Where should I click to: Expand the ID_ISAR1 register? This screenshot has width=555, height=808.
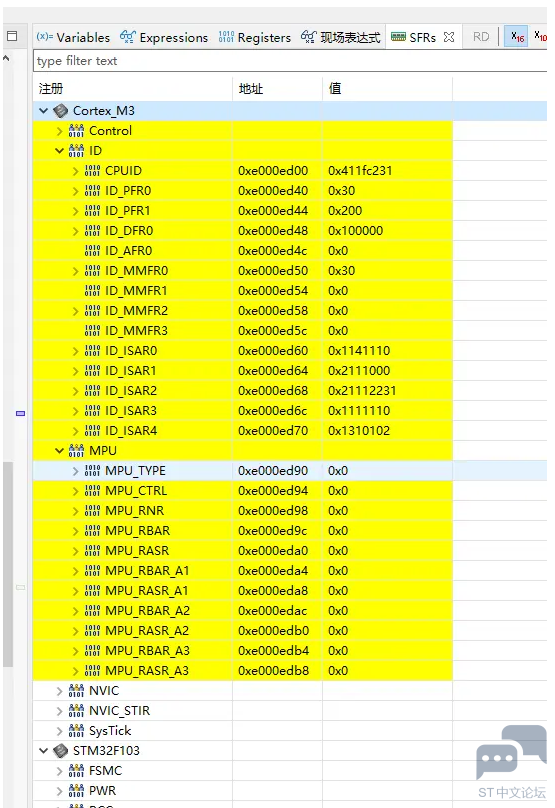(x=76, y=372)
